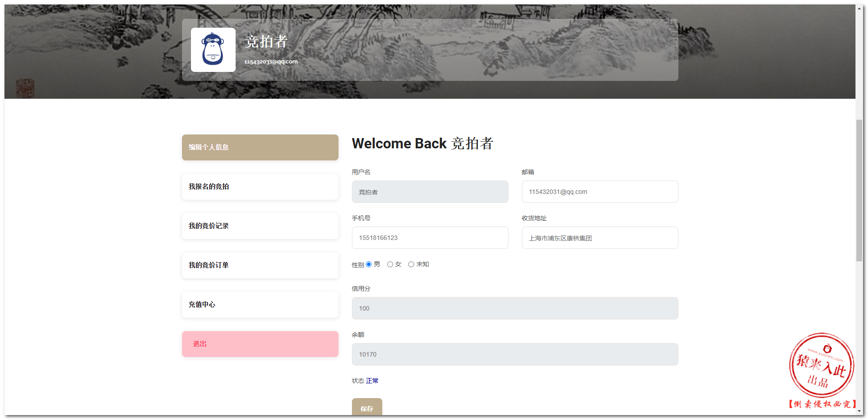The image size is (868, 420).
Task: Click the monkey avatar profile picture
Action: click(213, 50)
